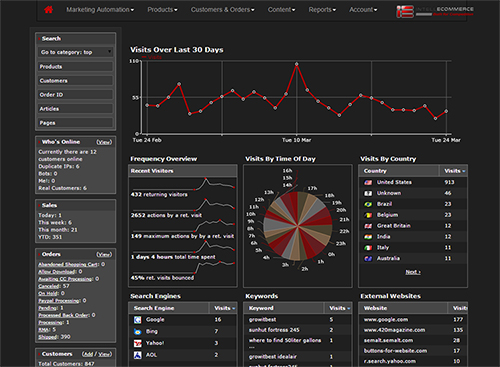
Task: Sort the External Websites Visits column
Action: [459, 308]
